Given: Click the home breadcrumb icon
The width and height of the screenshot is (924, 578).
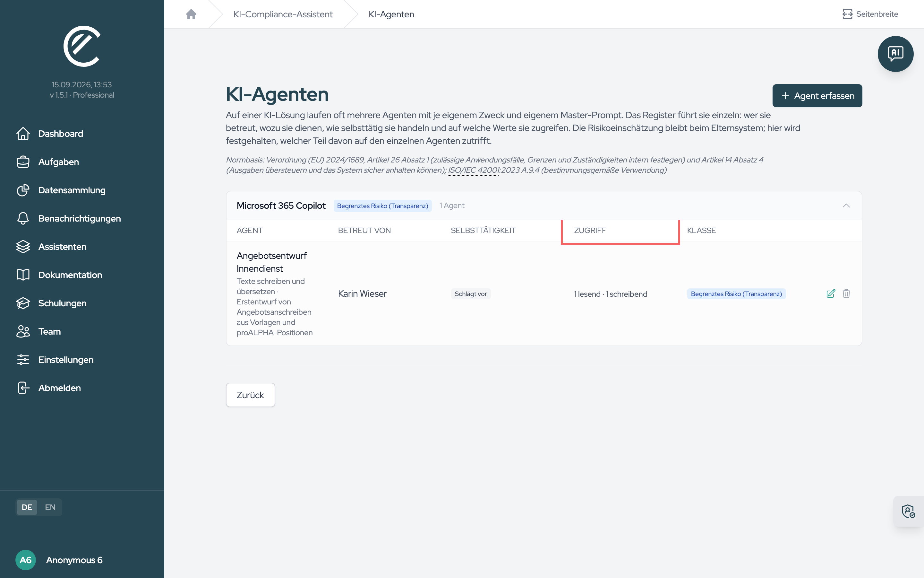Looking at the screenshot, I should tap(191, 14).
